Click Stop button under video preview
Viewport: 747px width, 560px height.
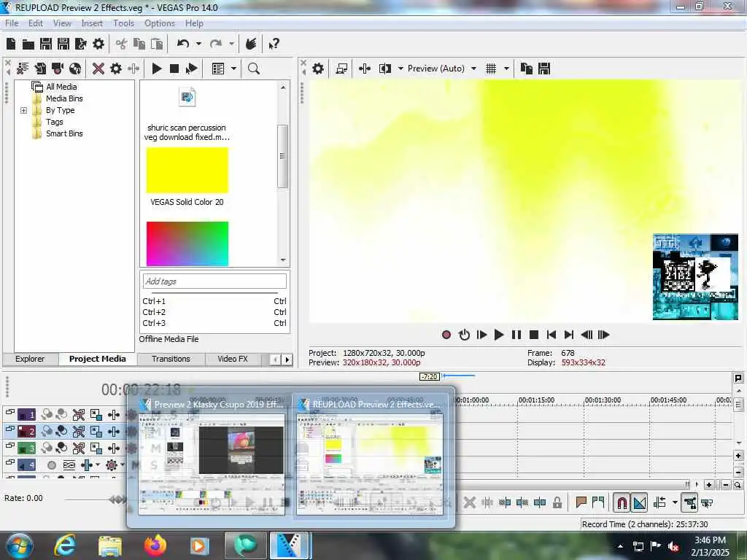point(534,335)
